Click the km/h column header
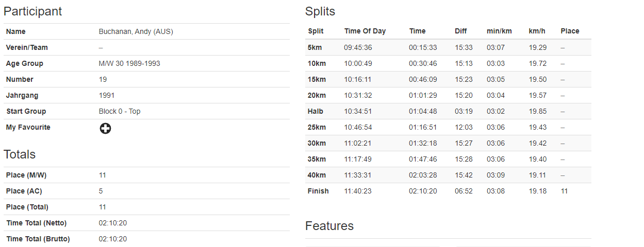 pyautogui.click(x=537, y=31)
